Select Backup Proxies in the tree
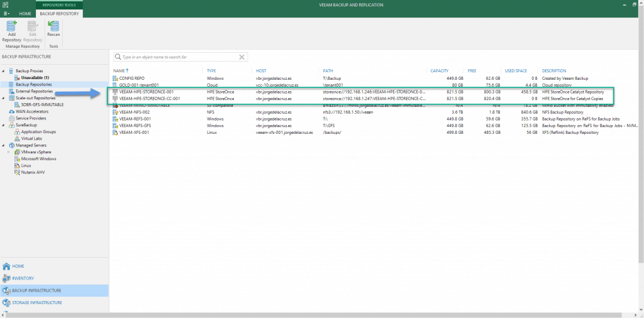This screenshot has height=318, width=644. (29, 71)
